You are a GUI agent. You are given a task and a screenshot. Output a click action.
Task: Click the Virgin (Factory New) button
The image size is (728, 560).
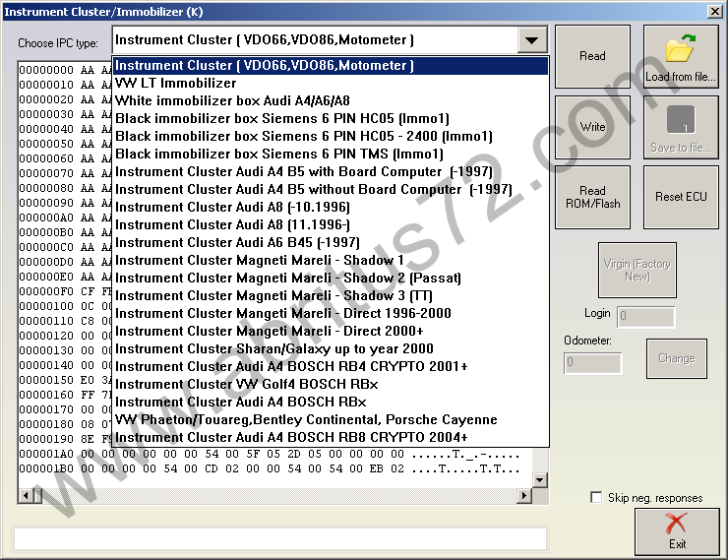(x=637, y=270)
